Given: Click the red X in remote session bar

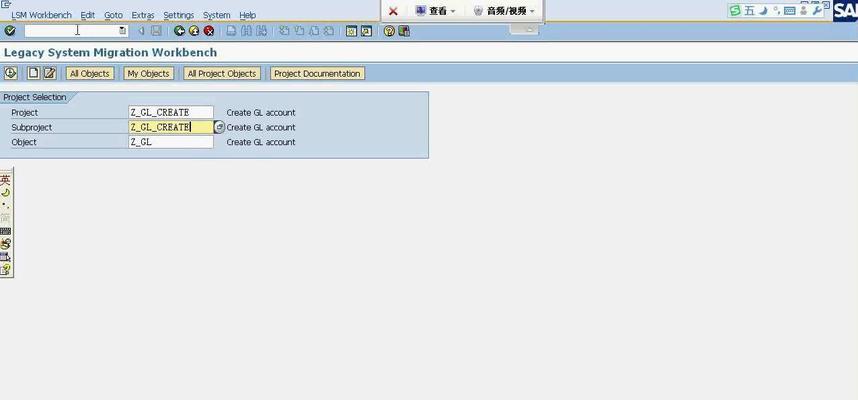Looking at the screenshot, I should click(393, 11).
